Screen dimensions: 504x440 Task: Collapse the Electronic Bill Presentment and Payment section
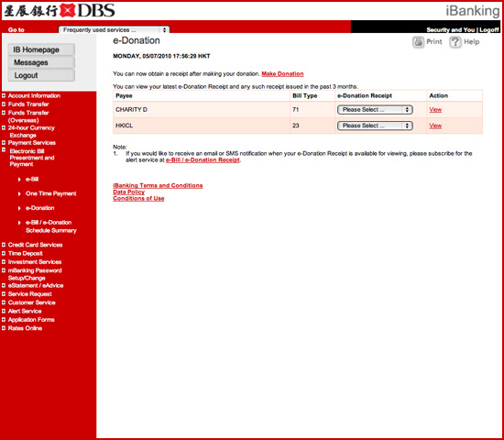click(x=4, y=150)
